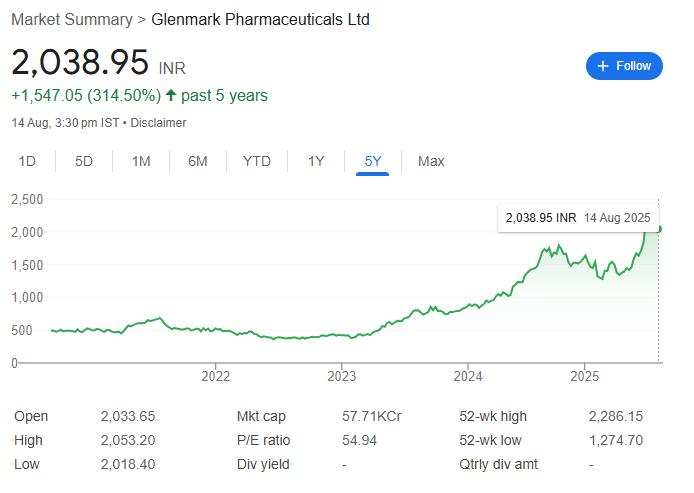Viewport: 694px width, 493px height.
Task: Click the 52-wk high value 2,286.15
Action: coord(616,416)
